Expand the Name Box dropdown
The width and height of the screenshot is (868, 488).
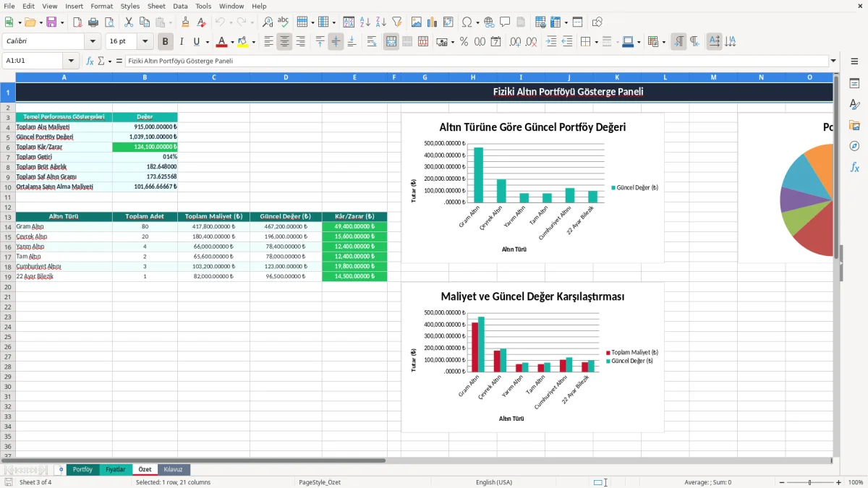[71, 61]
